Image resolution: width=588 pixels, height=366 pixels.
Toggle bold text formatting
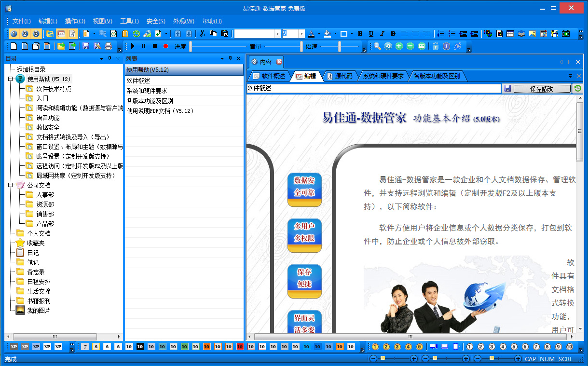coord(360,34)
